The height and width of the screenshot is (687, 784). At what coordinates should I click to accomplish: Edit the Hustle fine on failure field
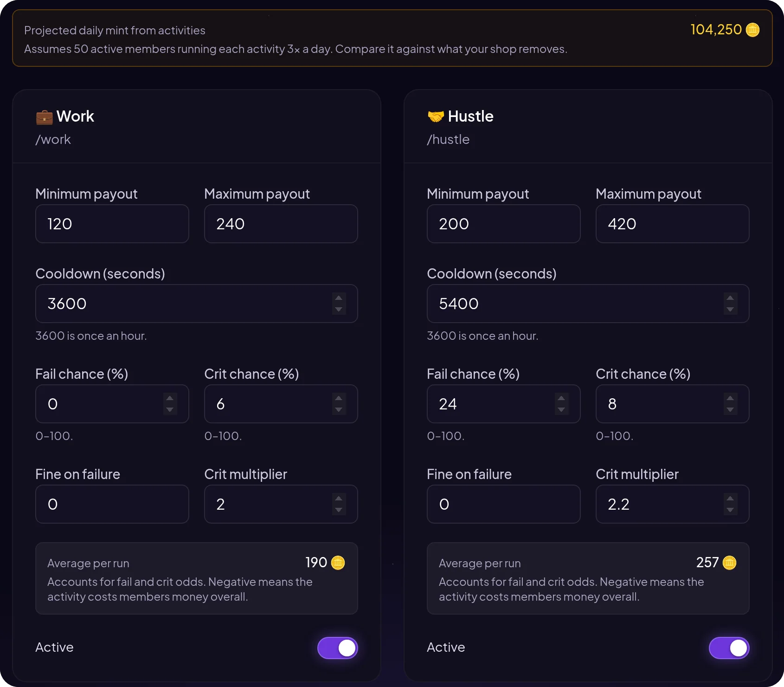click(504, 504)
